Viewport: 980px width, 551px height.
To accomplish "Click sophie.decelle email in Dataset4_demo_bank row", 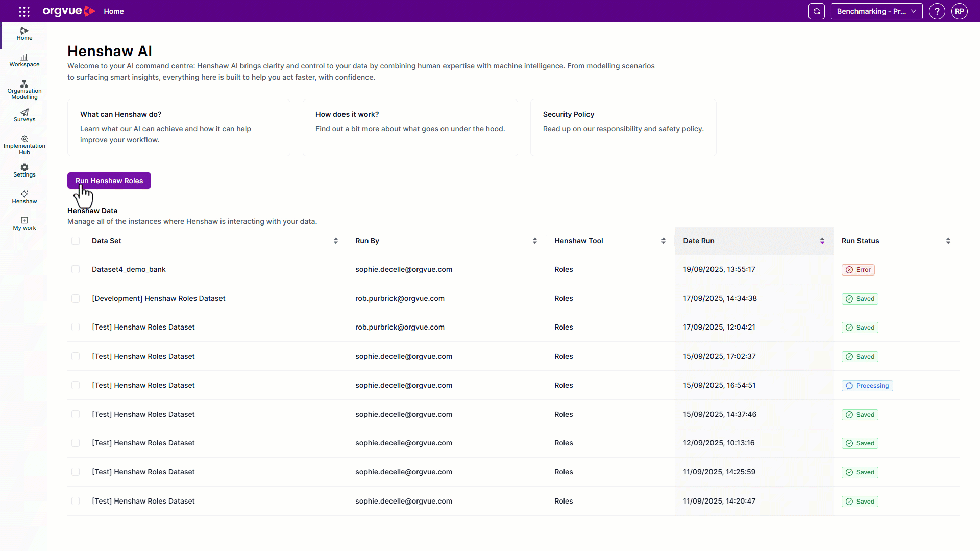I will (404, 269).
